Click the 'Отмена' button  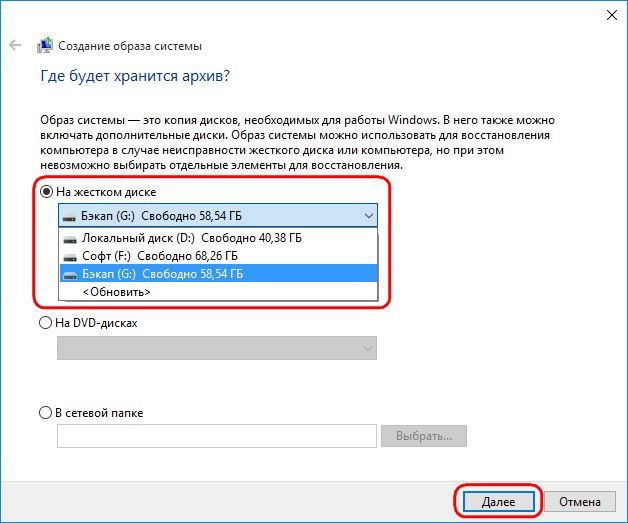click(x=580, y=501)
